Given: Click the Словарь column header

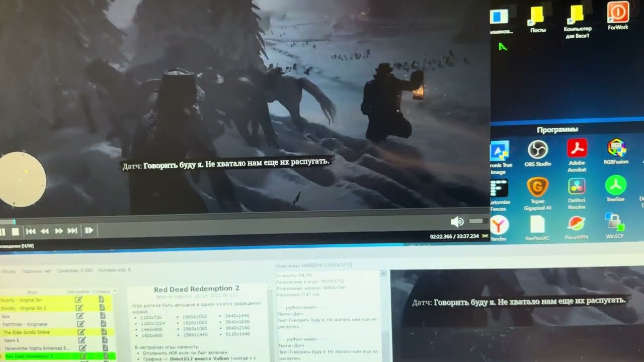Looking at the screenshot, I should click(102, 292).
